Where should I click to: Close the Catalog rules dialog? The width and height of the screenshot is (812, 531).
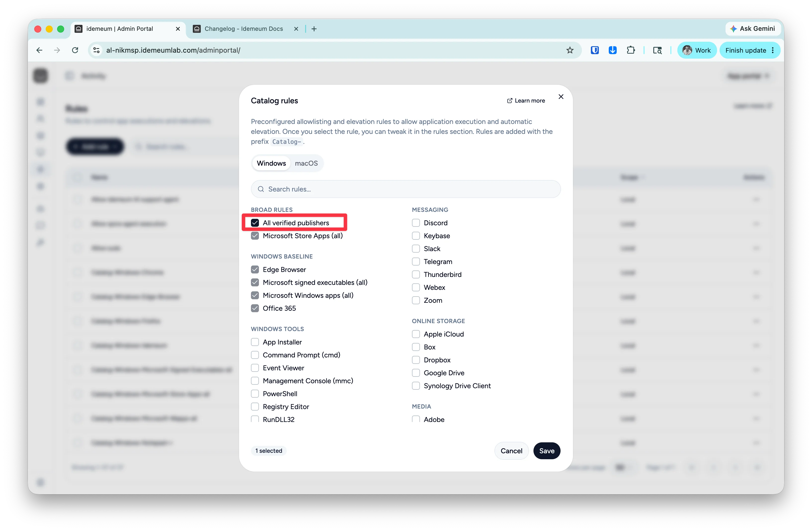tap(561, 97)
